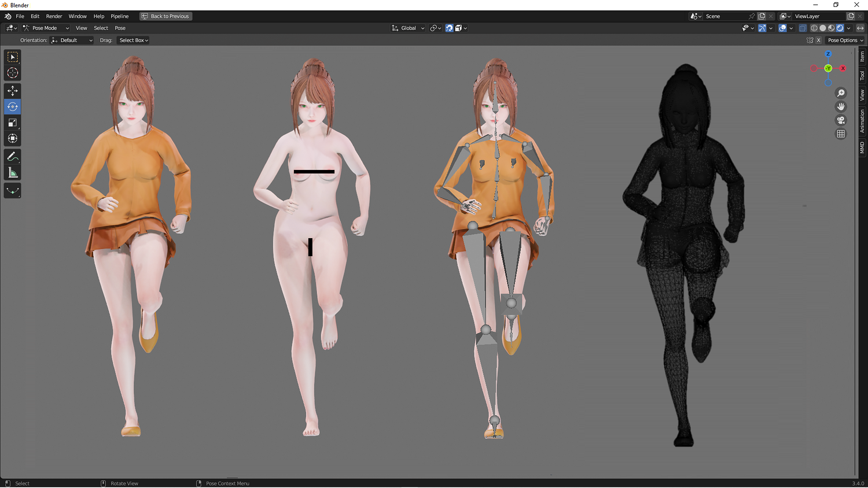This screenshot has width=868, height=488.
Task: Open the Pipeline menu
Action: coord(120,16)
